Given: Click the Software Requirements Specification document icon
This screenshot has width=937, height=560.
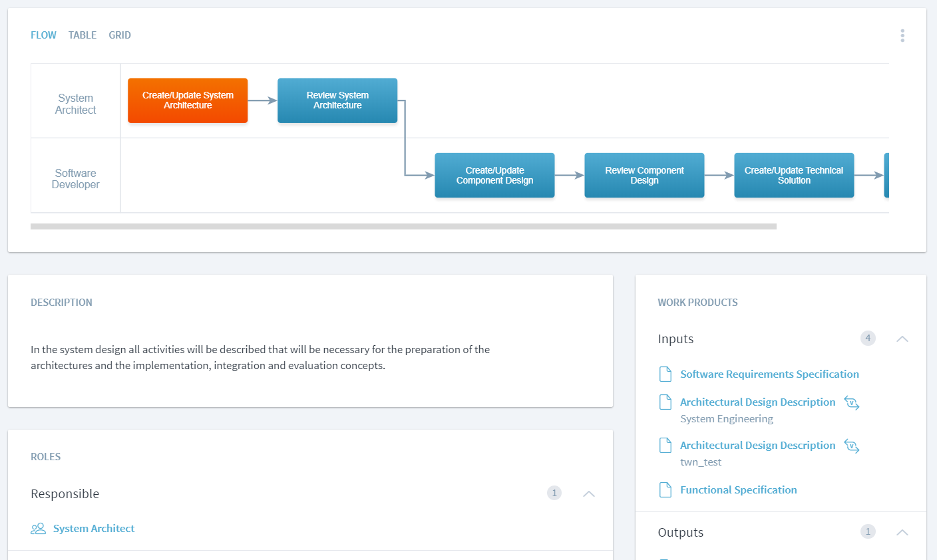Looking at the screenshot, I should click(665, 374).
